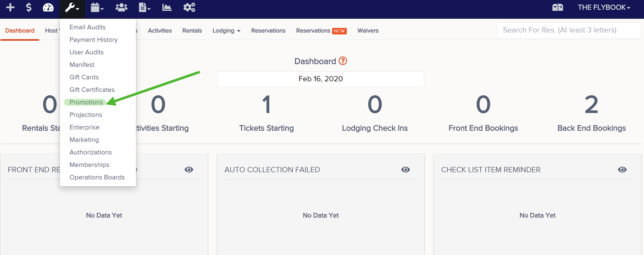Click the Dashboard help question mark icon
The height and width of the screenshot is (255, 644).
pos(342,61)
